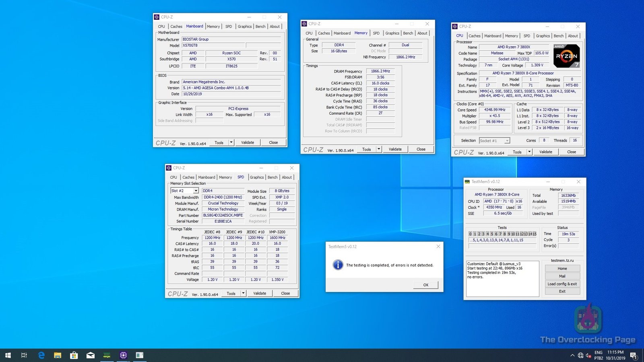Open Microsoft Store from the taskbar
The width and height of the screenshot is (644, 362).
74,355
